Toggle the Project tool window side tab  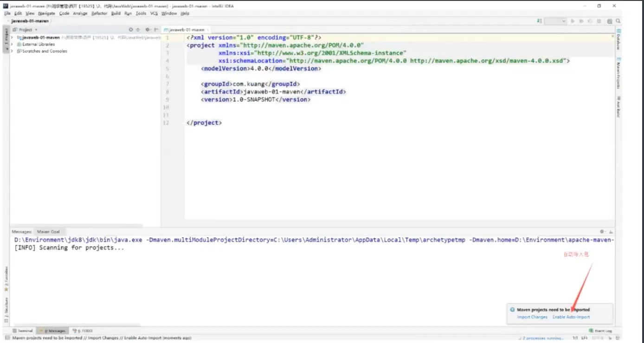(x=6, y=40)
